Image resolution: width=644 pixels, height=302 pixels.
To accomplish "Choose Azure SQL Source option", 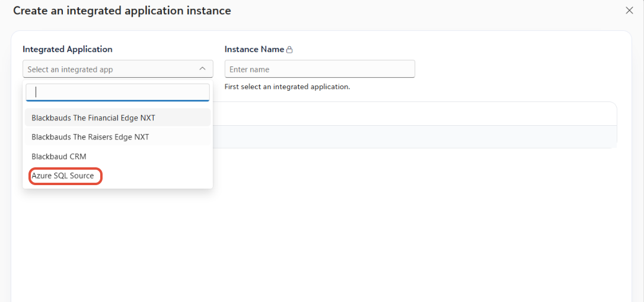I will click(x=118, y=176).
